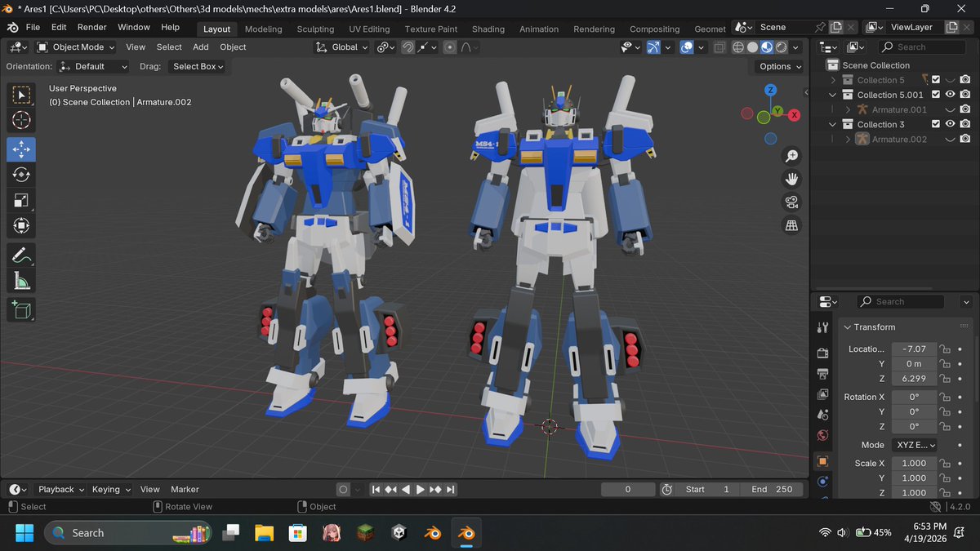Jump to the last frame
Image resolution: width=980 pixels, height=551 pixels.
pyautogui.click(x=451, y=490)
